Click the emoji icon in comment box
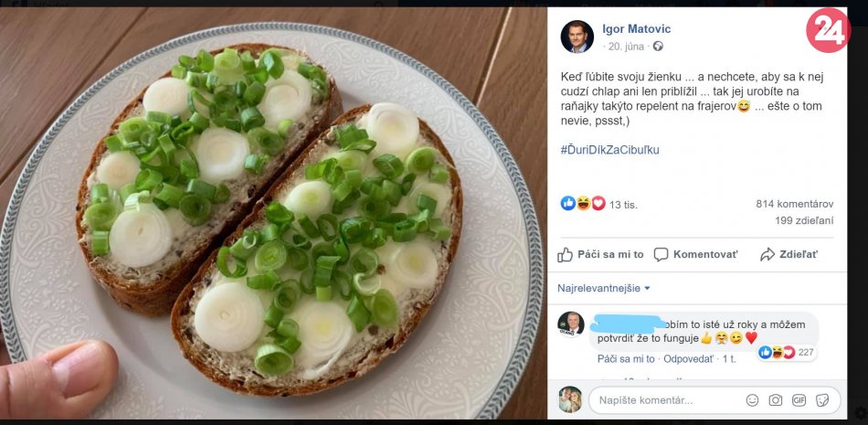868x425 pixels. [752, 400]
